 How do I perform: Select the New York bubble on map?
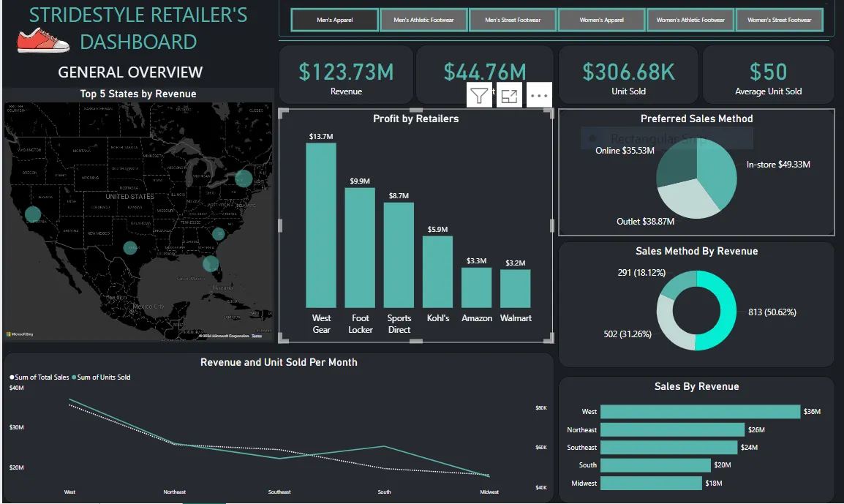coord(244,178)
